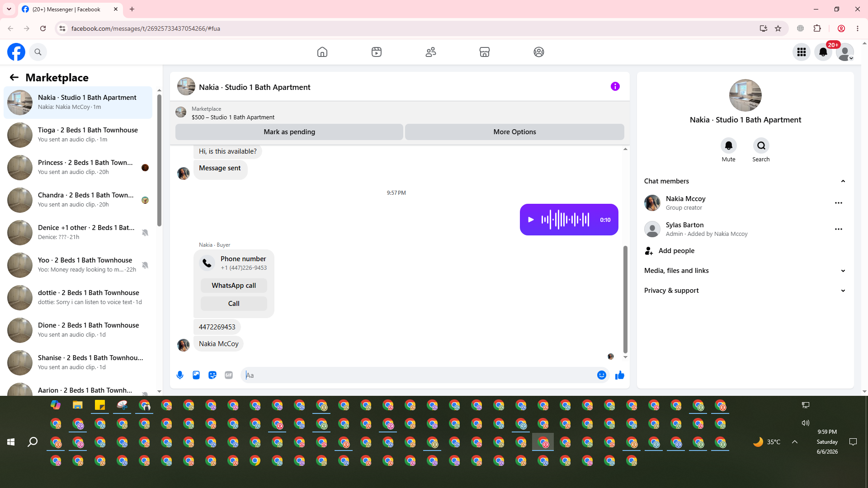868x488 pixels.
Task: Play the 0:10 voice message
Action: coord(531,220)
